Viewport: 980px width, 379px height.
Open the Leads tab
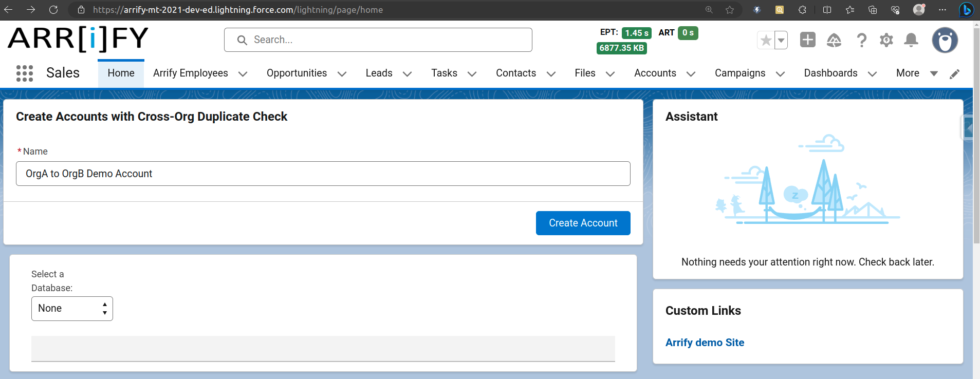click(x=379, y=73)
